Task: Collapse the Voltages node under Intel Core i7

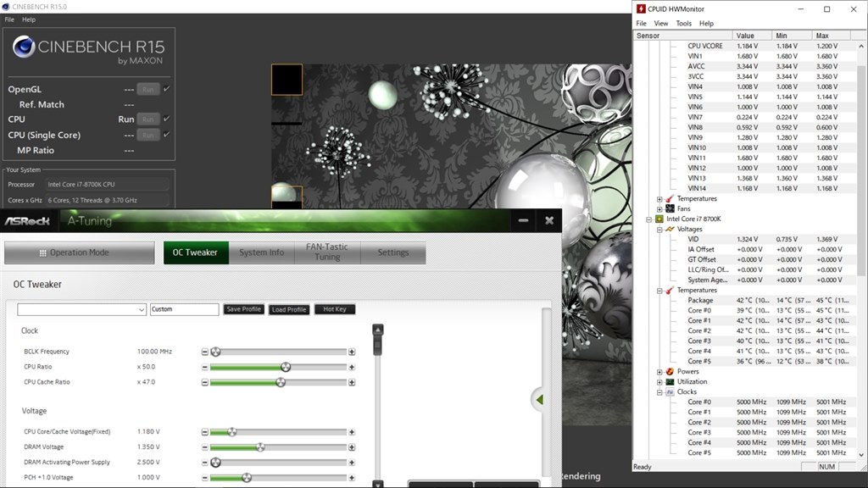Action: point(659,230)
